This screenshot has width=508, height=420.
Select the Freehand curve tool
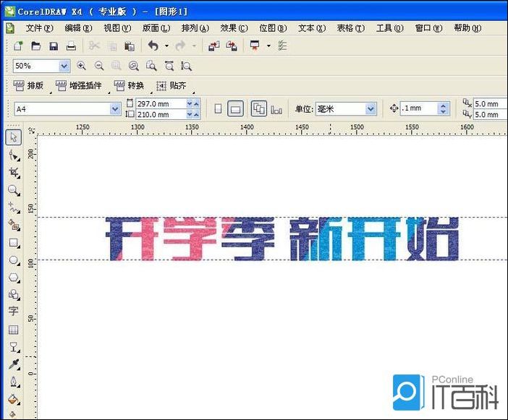pyautogui.click(x=13, y=207)
